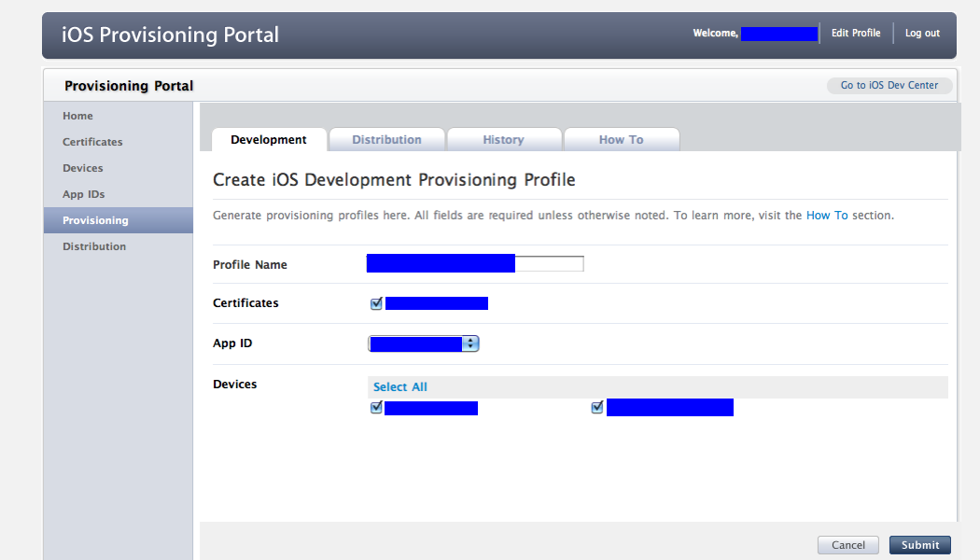Toggle the first device checkbox
Viewport: 980px width, 560px height.
coord(376,408)
